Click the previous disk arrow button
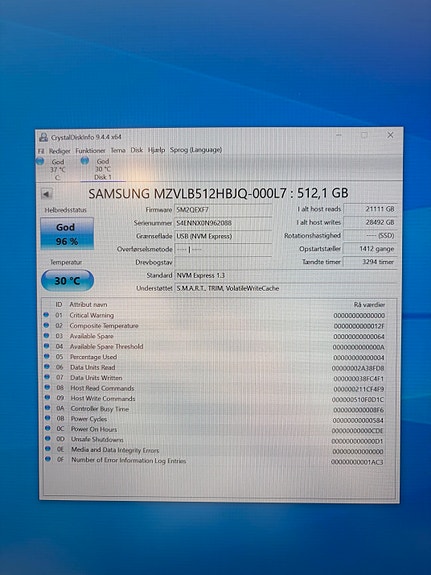Screen dimensions: 431x575 (x=47, y=194)
